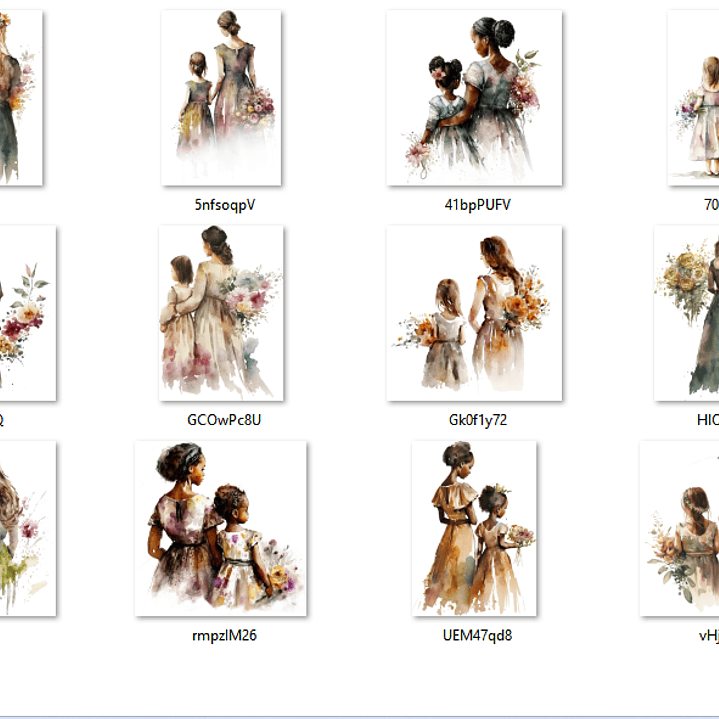Click the Gk0f1y72 file name label
Screen dimensions: 719x719
476,420
